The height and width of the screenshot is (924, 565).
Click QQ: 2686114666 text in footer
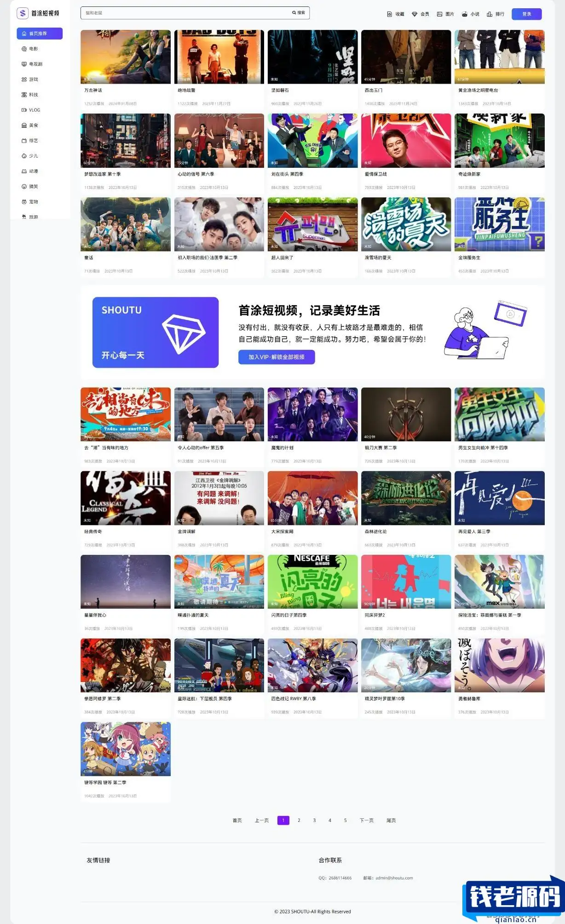click(335, 878)
